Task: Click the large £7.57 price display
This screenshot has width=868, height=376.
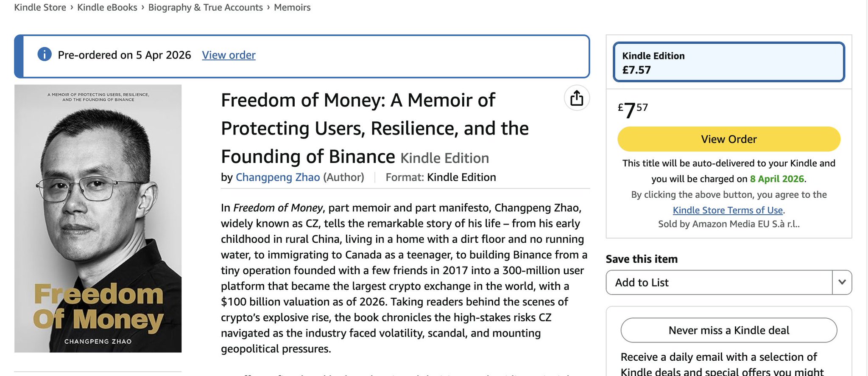Action: click(x=633, y=110)
